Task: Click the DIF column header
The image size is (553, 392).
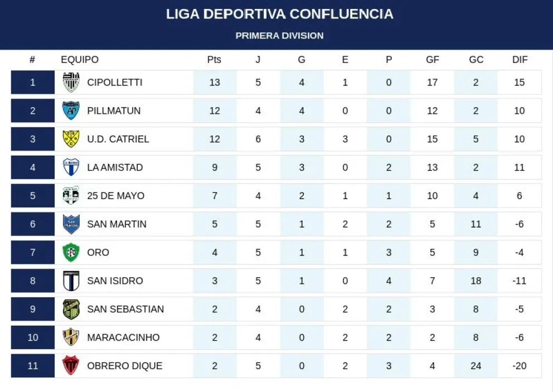Action: 520,60
